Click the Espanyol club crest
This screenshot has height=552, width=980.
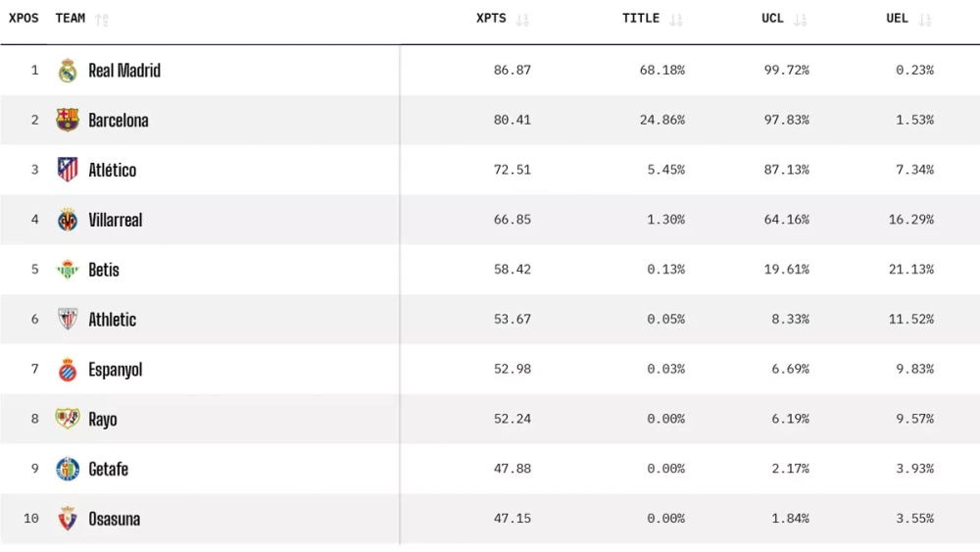(x=68, y=370)
